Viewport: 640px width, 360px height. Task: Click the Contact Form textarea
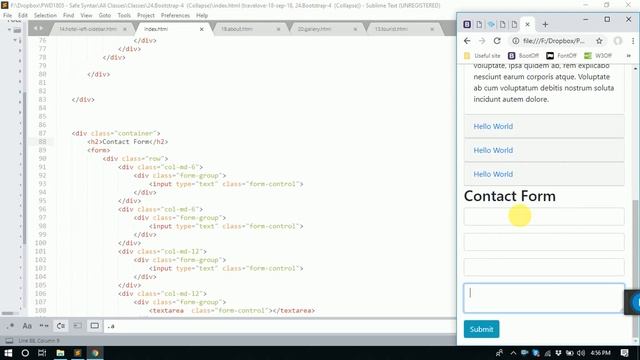(x=544, y=298)
